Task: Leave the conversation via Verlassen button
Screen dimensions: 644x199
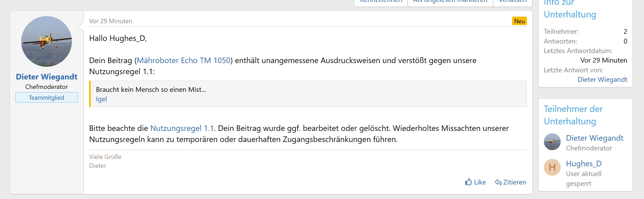Action: [513, 2]
